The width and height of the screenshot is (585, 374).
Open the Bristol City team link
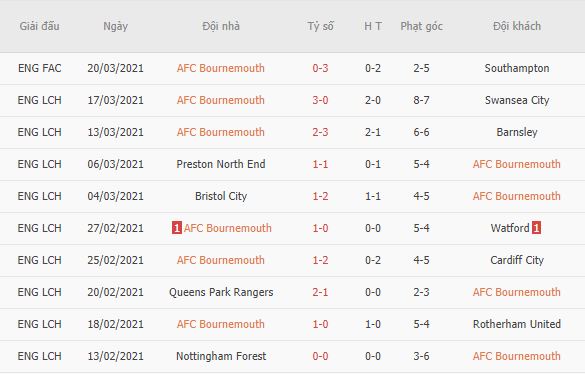pyautogui.click(x=221, y=196)
